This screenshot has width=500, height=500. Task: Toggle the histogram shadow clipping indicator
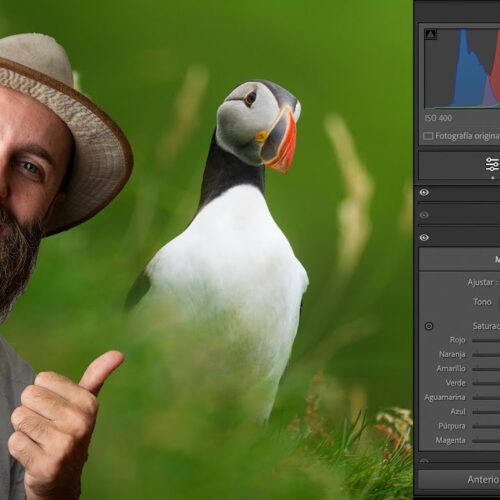tap(430, 34)
